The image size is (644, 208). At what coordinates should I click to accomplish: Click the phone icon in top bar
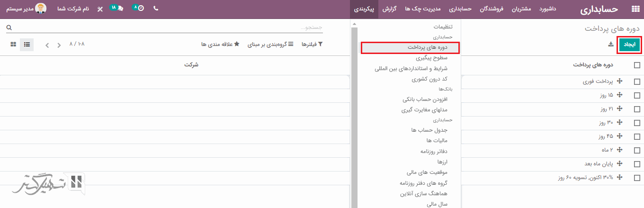pyautogui.click(x=156, y=9)
